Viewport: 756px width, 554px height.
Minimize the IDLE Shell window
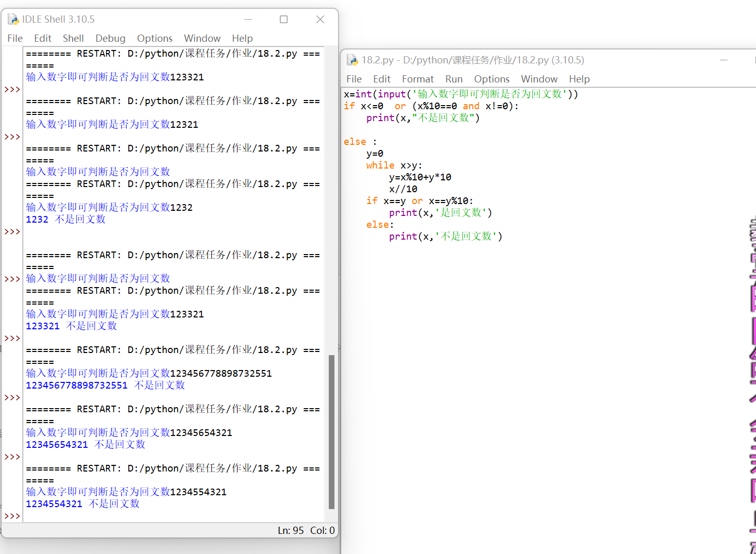pyautogui.click(x=248, y=19)
